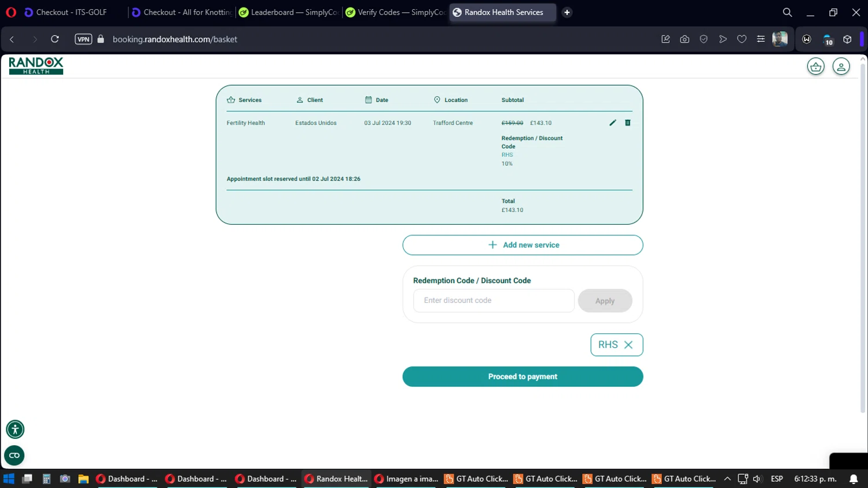Toggle the VPN badge in address bar
The image size is (868, 488).
[x=83, y=39]
